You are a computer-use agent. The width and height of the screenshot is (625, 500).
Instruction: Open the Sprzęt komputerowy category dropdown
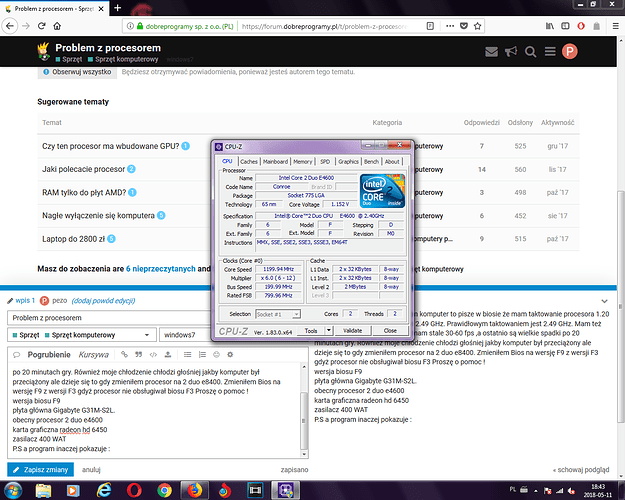tap(81, 335)
